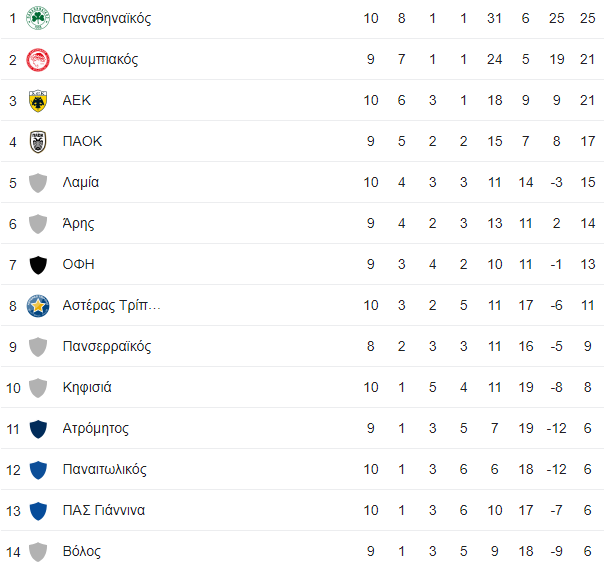This screenshot has height=566, width=604.
Task: Click Παναθηναϊκός points total 25
Action: pyautogui.click(x=587, y=18)
